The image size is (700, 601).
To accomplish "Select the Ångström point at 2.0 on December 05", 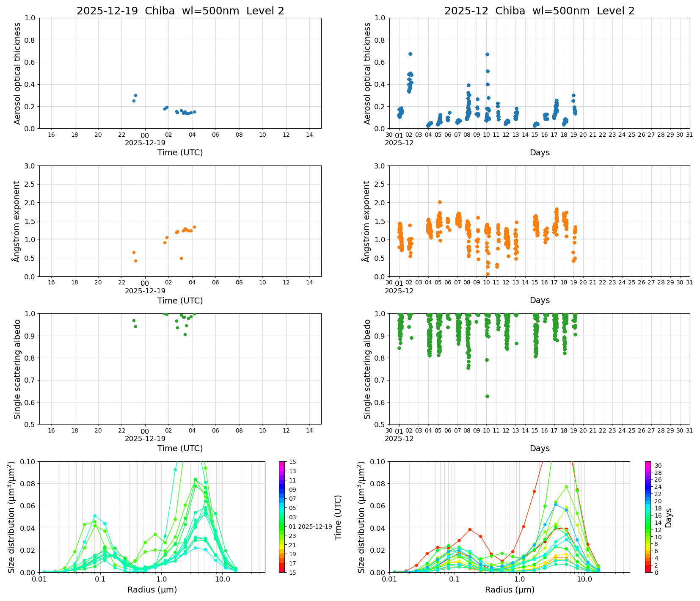I will 440,202.
